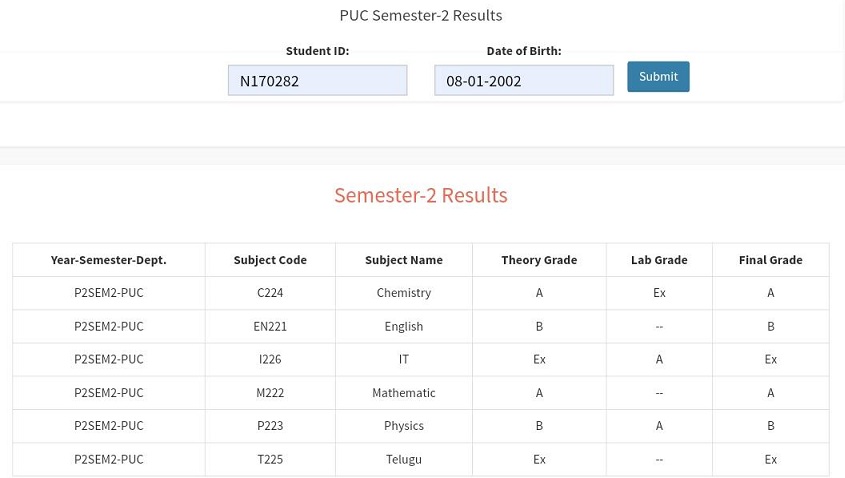Click the Year-Semester-Dept. column header

coord(109,260)
